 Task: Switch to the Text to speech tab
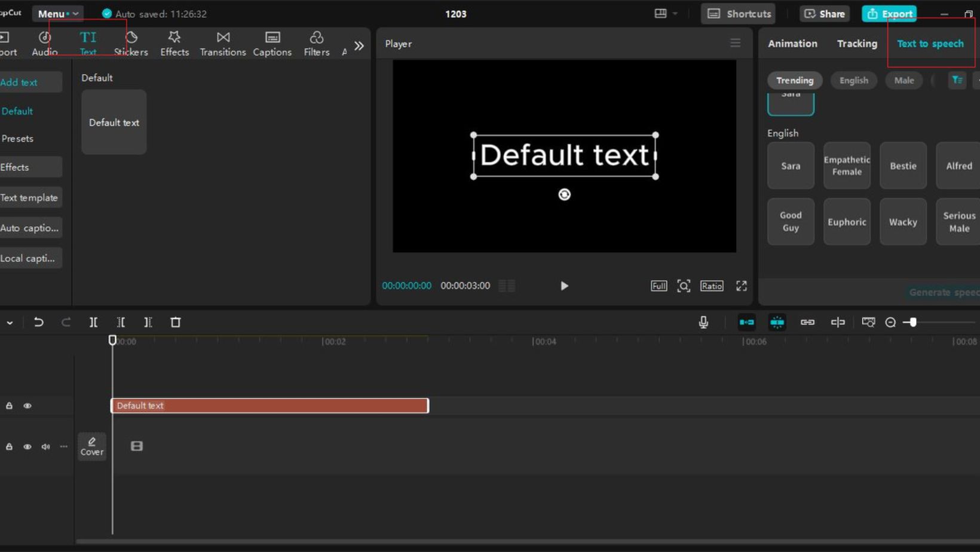pos(930,44)
